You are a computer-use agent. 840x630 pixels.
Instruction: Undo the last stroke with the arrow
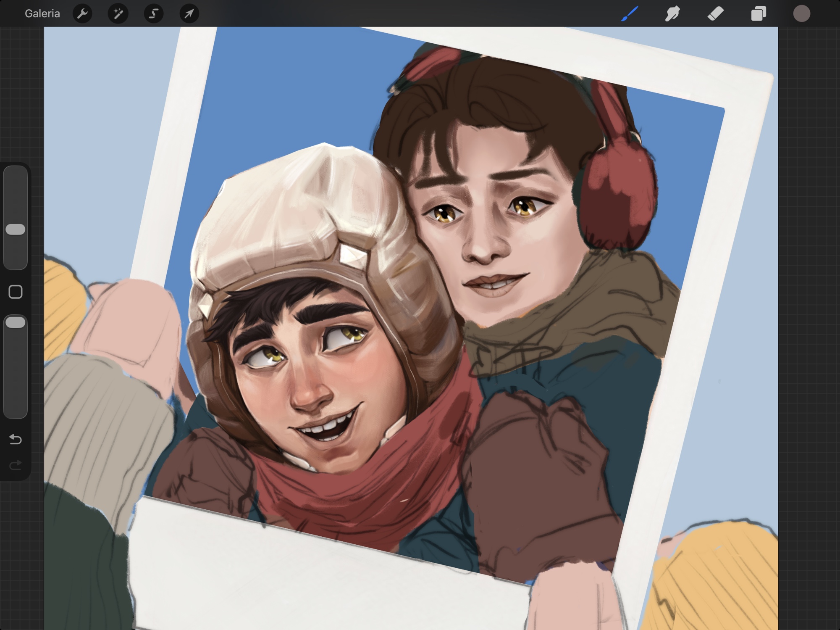click(16, 439)
